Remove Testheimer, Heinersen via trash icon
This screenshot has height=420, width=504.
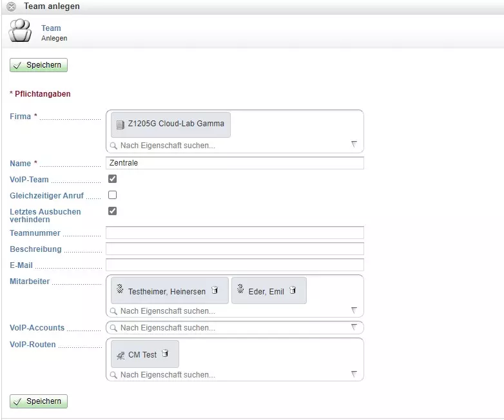215,290
